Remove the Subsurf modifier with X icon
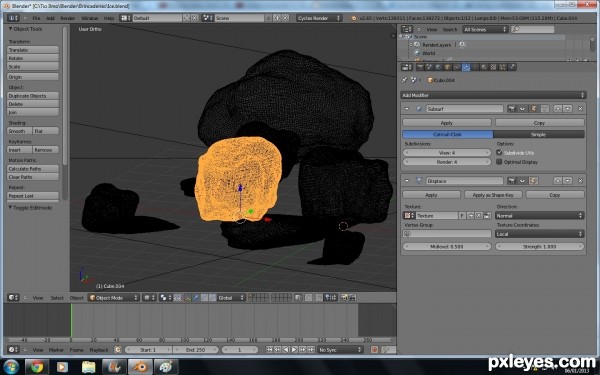This screenshot has width=600, height=375. click(x=580, y=109)
